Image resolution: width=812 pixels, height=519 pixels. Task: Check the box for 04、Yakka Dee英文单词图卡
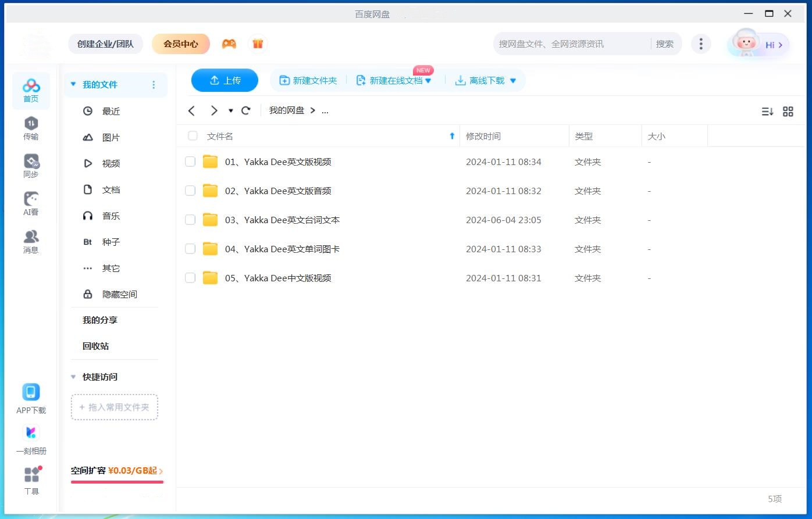point(190,249)
